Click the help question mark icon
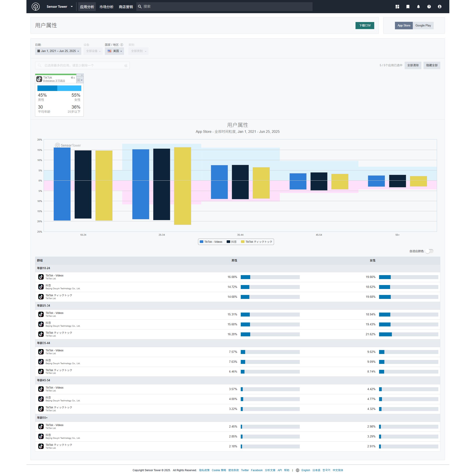Screen dimensions: 476x476 point(429,7)
